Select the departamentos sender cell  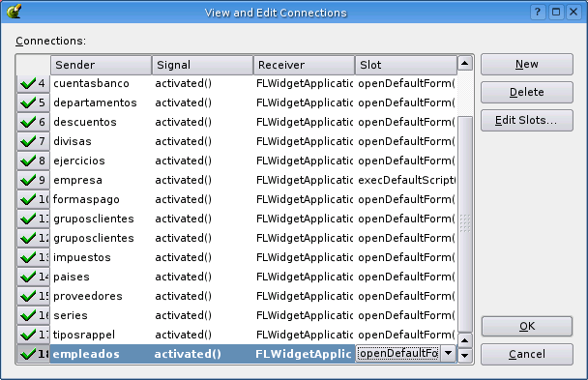[x=102, y=102]
